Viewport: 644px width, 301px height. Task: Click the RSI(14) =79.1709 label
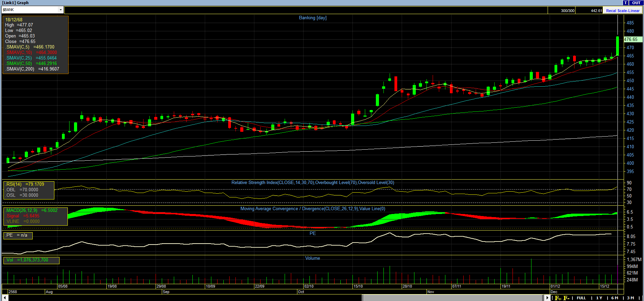tap(25, 184)
